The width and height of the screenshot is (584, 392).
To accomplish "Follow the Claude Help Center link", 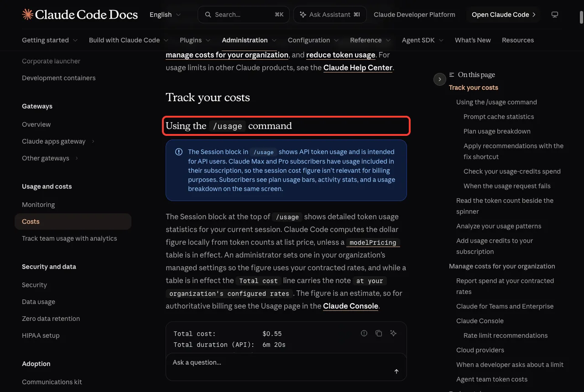I will (358, 67).
